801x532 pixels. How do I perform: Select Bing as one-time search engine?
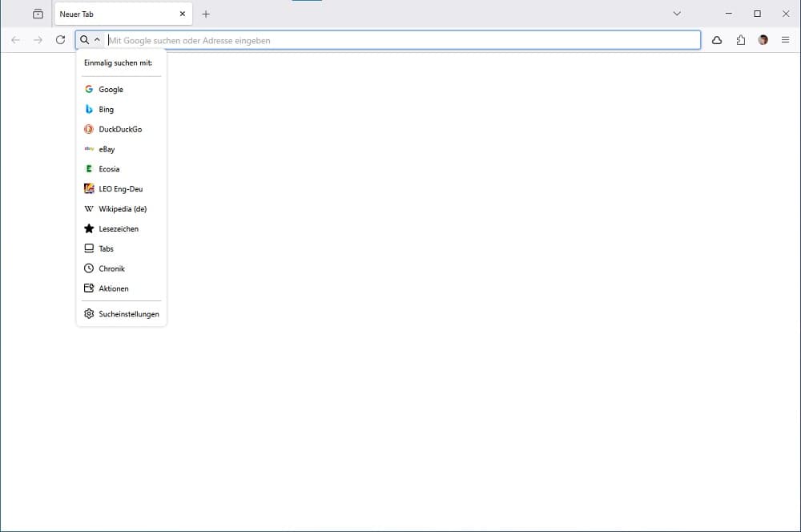pyautogui.click(x=121, y=109)
